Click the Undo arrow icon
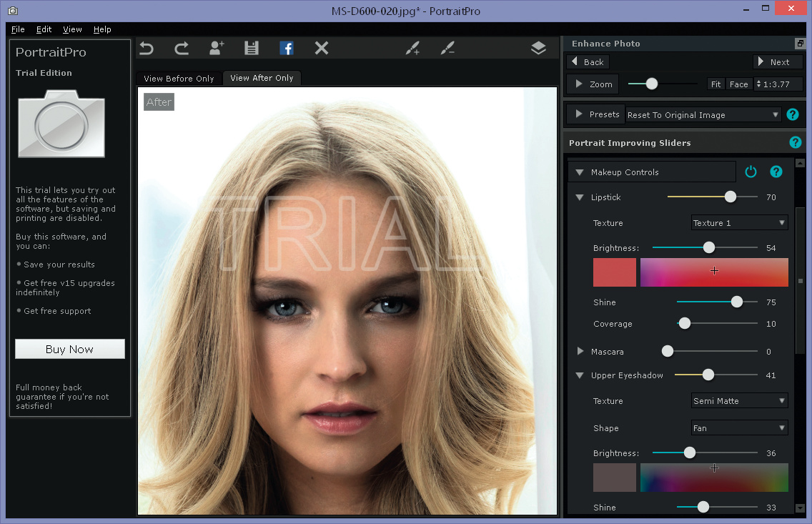The width and height of the screenshot is (812, 524). [147, 49]
